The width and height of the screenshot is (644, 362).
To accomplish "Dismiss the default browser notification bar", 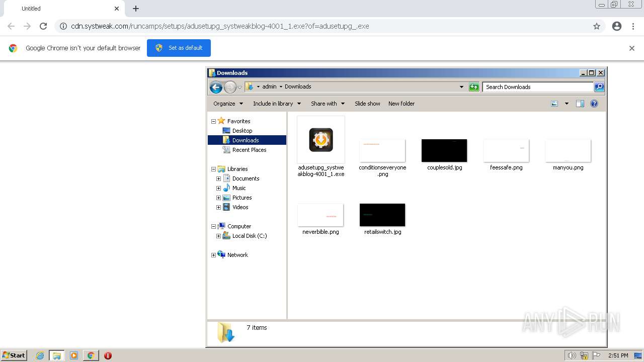I will pos(632,48).
